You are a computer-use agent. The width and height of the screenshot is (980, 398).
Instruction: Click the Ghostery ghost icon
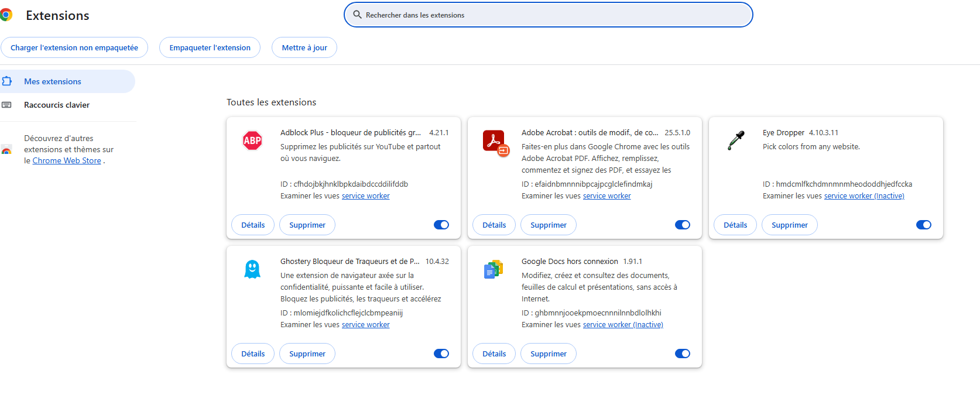coord(252,269)
